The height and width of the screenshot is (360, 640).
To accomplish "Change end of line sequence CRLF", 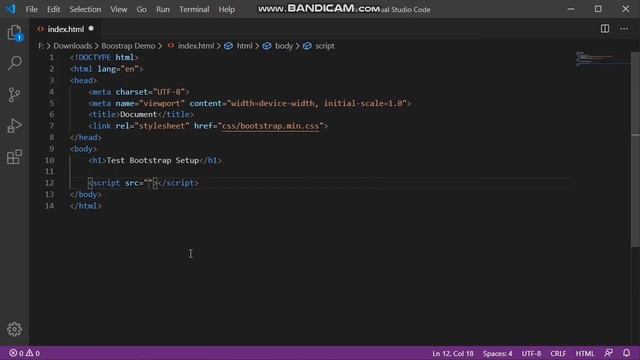I will click(x=558, y=353).
